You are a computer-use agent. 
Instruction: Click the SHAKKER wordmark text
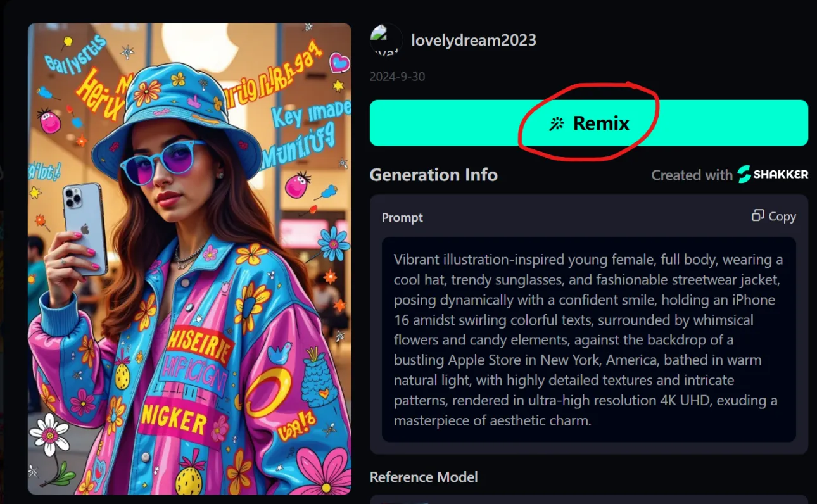780,175
